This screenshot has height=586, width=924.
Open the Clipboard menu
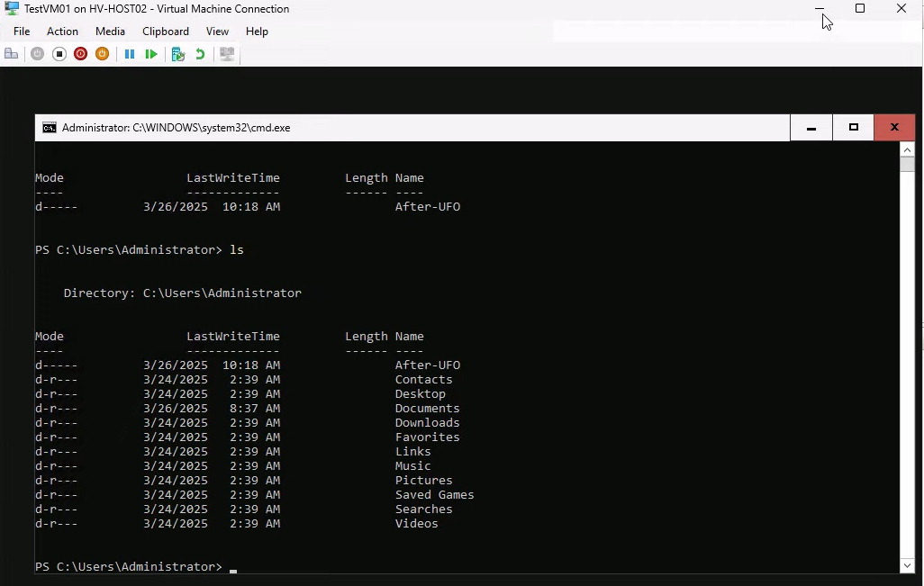166,32
